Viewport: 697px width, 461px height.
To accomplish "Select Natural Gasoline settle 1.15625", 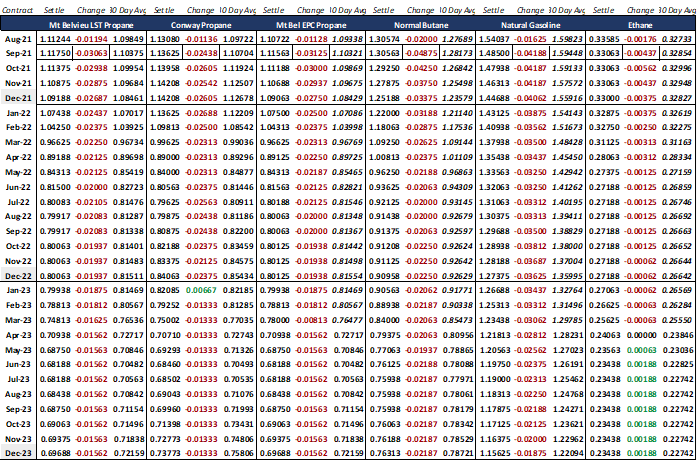I will click(494, 453).
